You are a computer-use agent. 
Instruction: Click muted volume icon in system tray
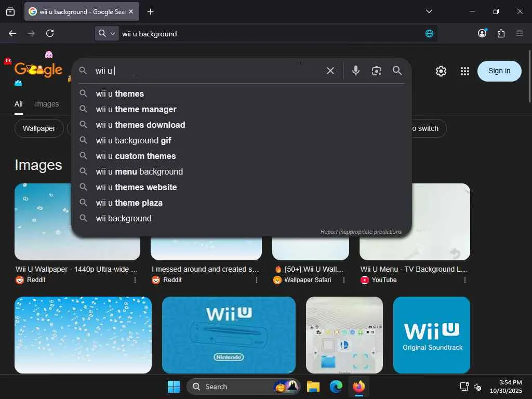click(477, 387)
